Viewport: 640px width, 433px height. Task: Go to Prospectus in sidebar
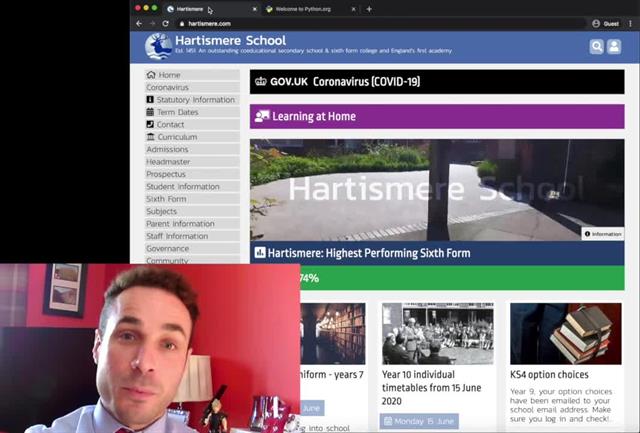192,174
